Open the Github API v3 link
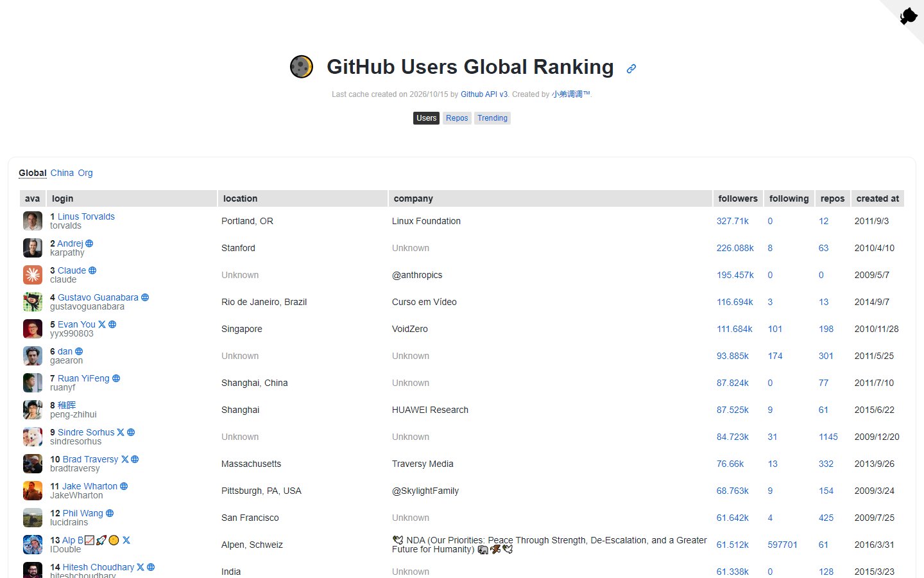Screen dimensions: 924x578 click(x=484, y=94)
